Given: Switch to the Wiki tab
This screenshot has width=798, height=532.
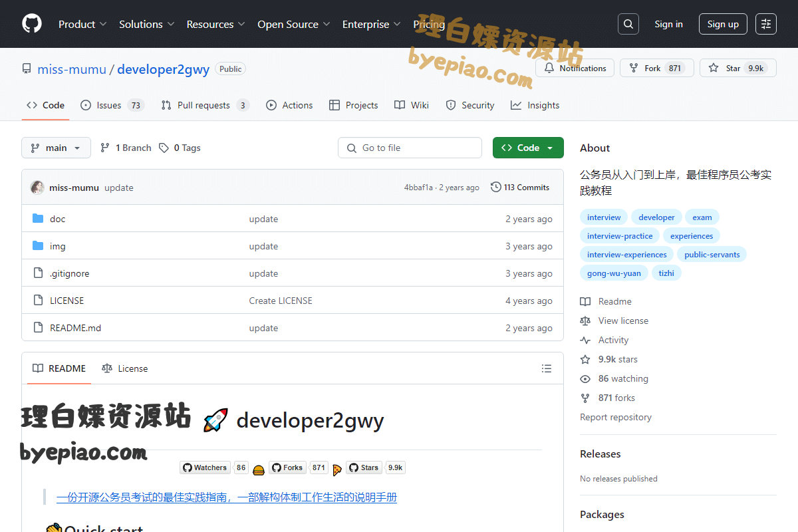Looking at the screenshot, I should [411, 105].
